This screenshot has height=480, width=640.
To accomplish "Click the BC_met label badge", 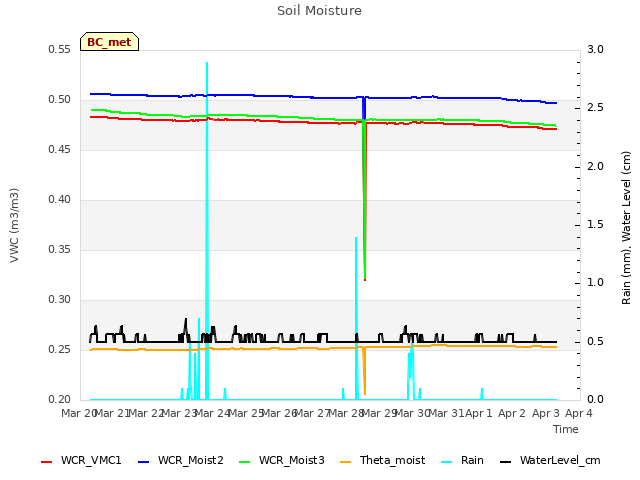I will (x=109, y=42).
